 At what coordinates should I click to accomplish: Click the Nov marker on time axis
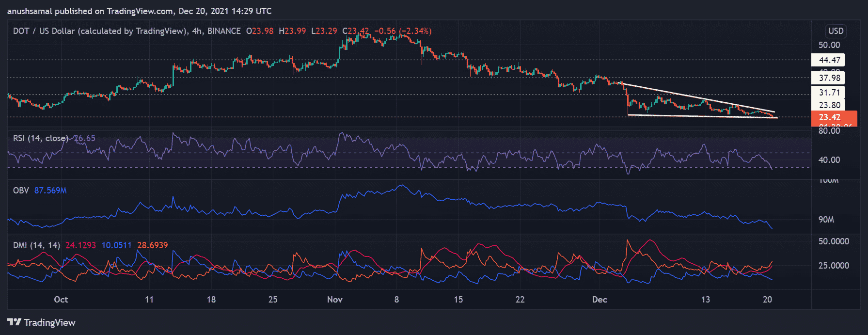click(x=334, y=300)
